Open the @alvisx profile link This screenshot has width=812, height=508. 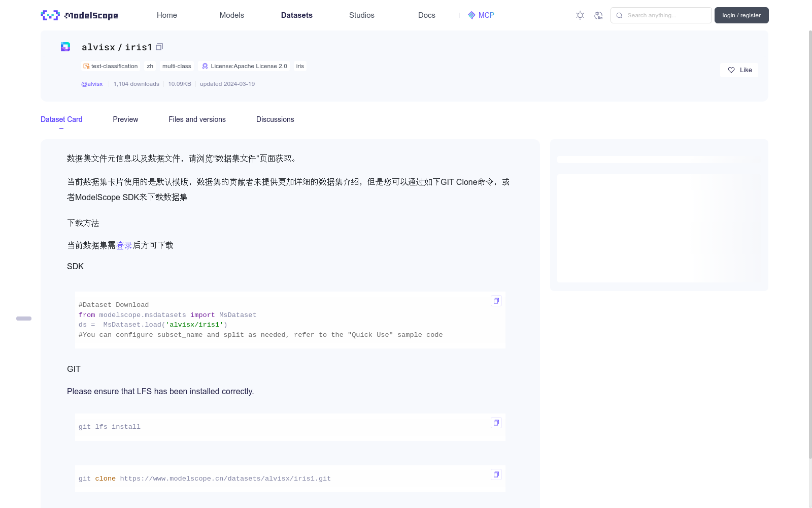[x=92, y=84]
